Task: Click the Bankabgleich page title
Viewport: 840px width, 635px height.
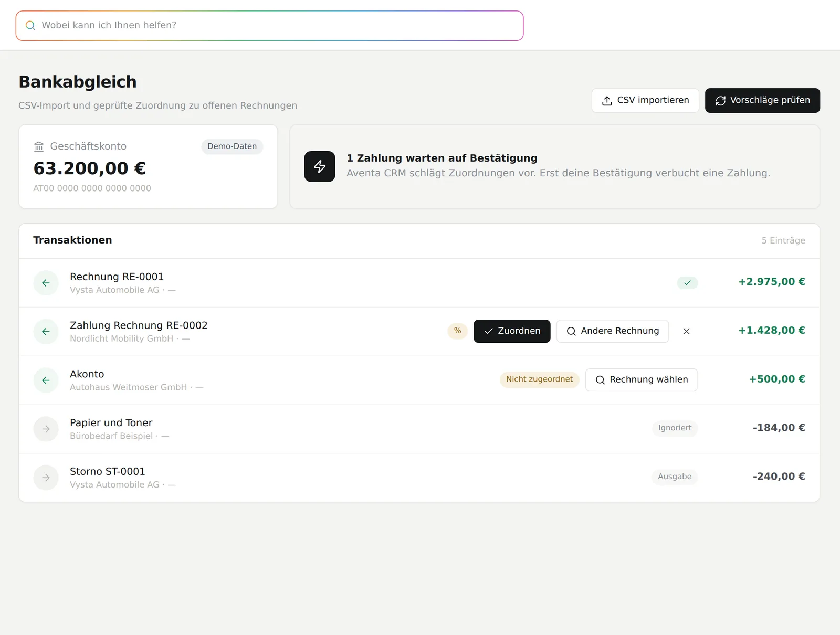Action: pos(78,82)
